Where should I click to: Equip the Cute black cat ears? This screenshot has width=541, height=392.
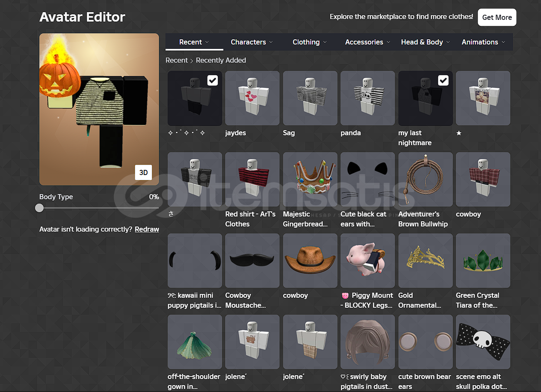tap(367, 179)
